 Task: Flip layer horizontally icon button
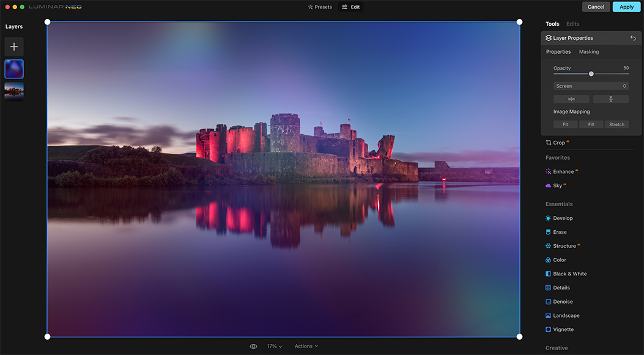point(571,99)
